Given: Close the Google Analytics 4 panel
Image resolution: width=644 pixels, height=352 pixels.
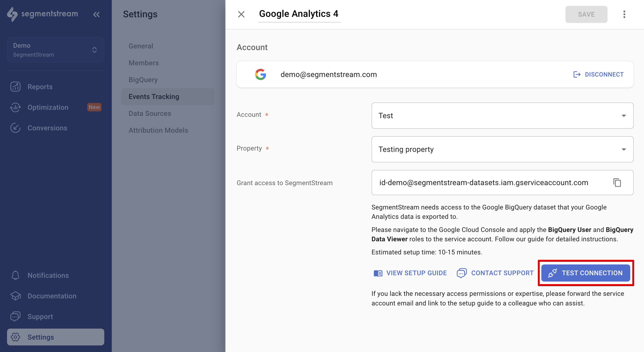Looking at the screenshot, I should point(241,14).
